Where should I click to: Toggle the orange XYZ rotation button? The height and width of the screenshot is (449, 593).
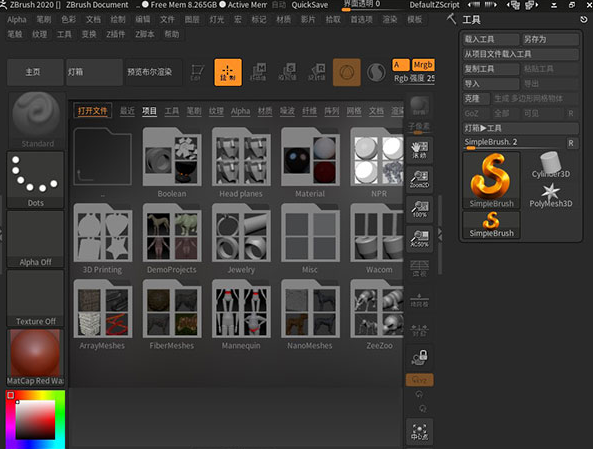tap(419, 379)
